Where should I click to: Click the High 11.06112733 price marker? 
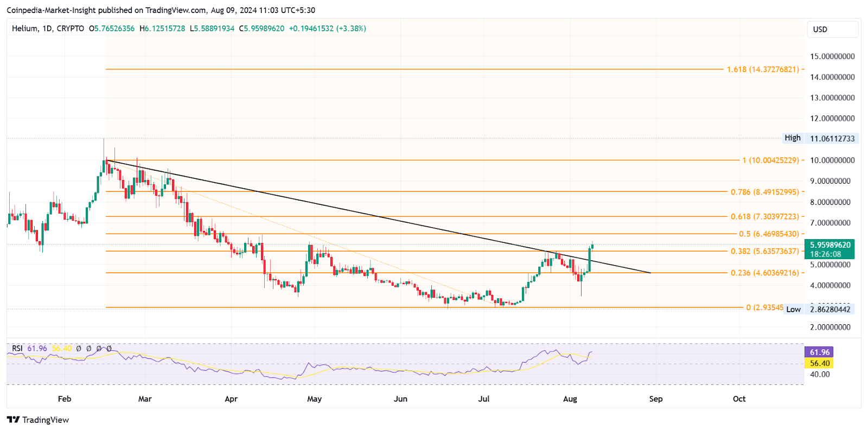click(x=820, y=138)
